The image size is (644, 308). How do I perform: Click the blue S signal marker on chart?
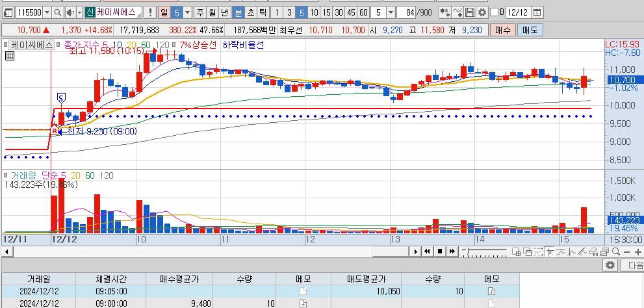tap(61, 98)
